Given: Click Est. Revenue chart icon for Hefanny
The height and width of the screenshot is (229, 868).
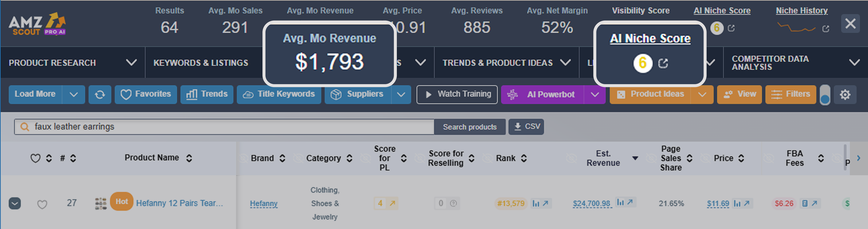Looking at the screenshot, I should click(620, 202).
